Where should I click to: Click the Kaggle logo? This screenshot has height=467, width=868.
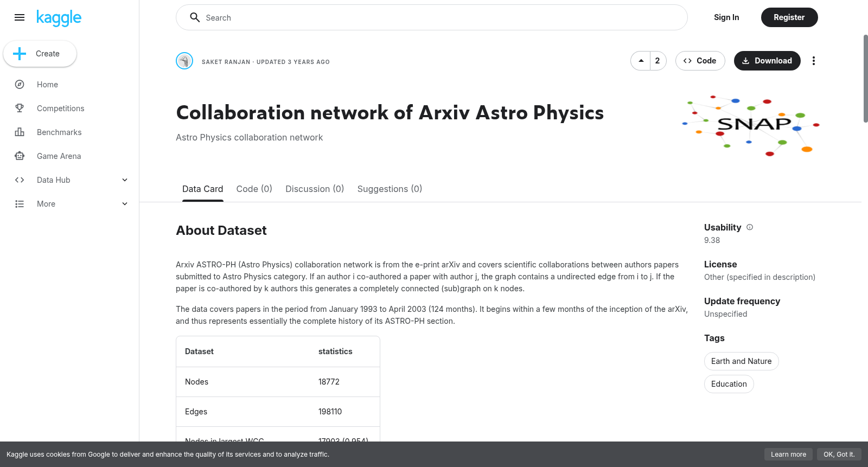point(59,18)
